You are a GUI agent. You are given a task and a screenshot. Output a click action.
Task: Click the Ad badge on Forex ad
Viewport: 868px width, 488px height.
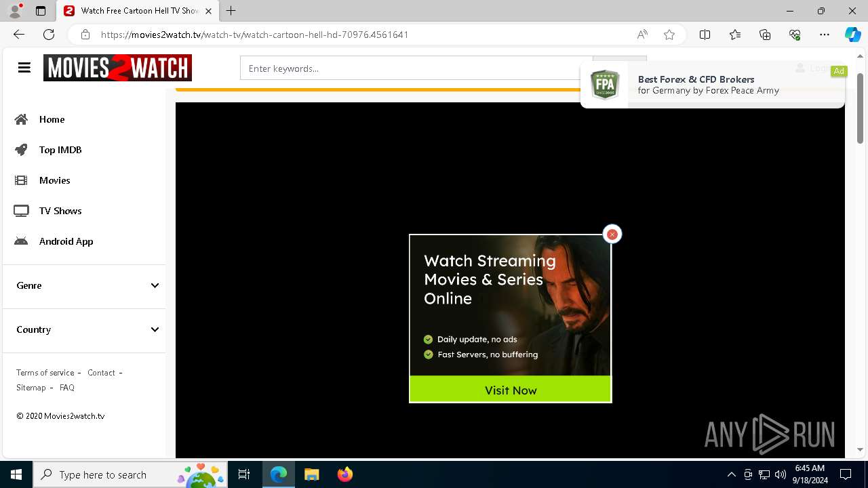coord(839,71)
